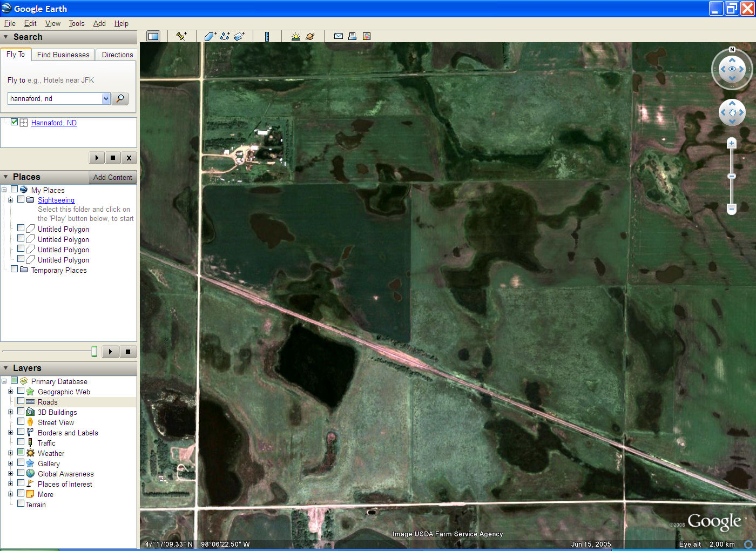The height and width of the screenshot is (551, 756).
Task: Click the Places tour time slider handle
Action: coord(94,352)
